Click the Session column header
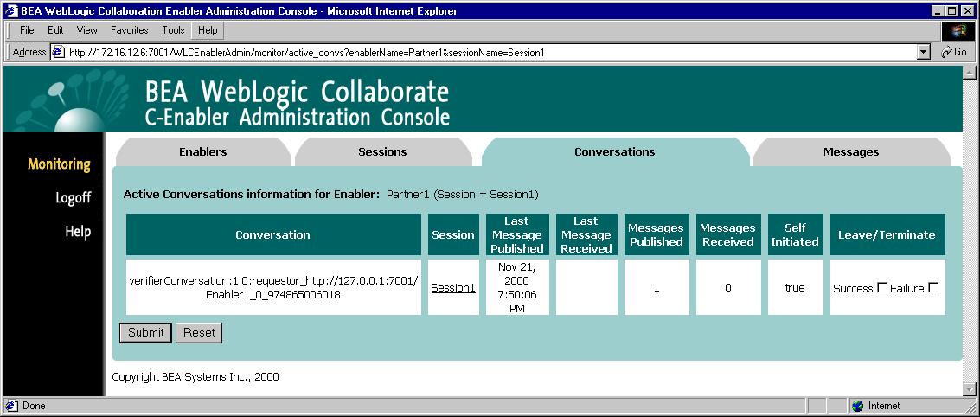The width and height of the screenshot is (980, 417). tap(453, 235)
